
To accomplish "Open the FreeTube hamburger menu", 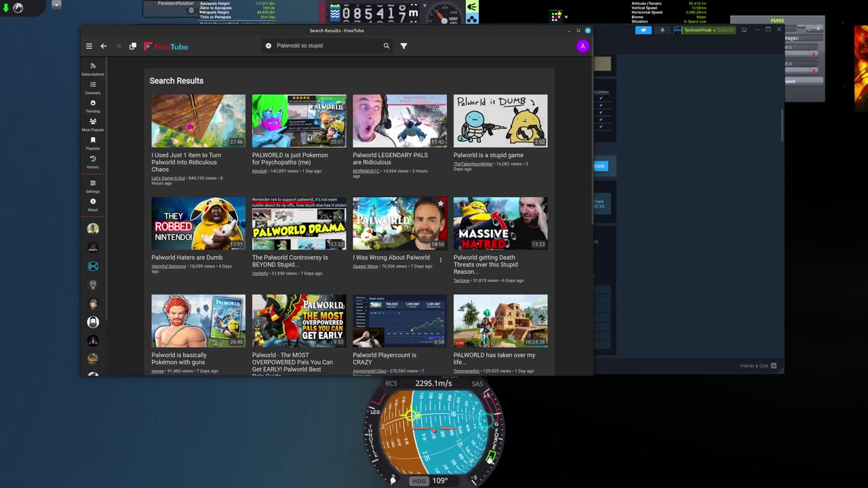I will click(89, 46).
